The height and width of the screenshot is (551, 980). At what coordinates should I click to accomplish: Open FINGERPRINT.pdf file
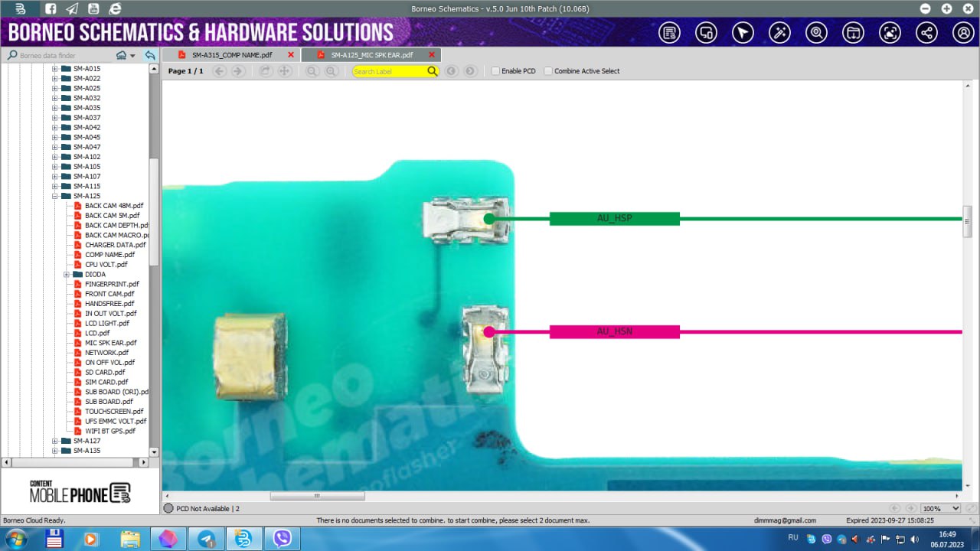[112, 284]
